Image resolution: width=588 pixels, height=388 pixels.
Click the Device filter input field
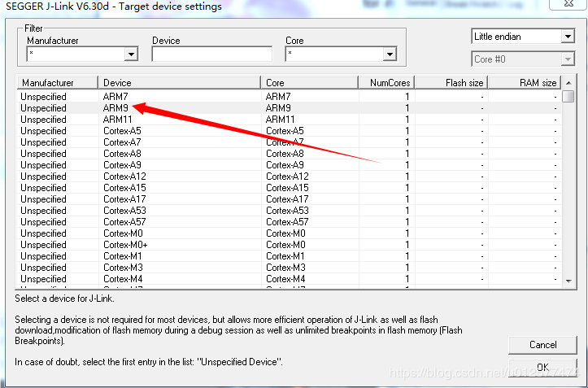click(x=212, y=54)
